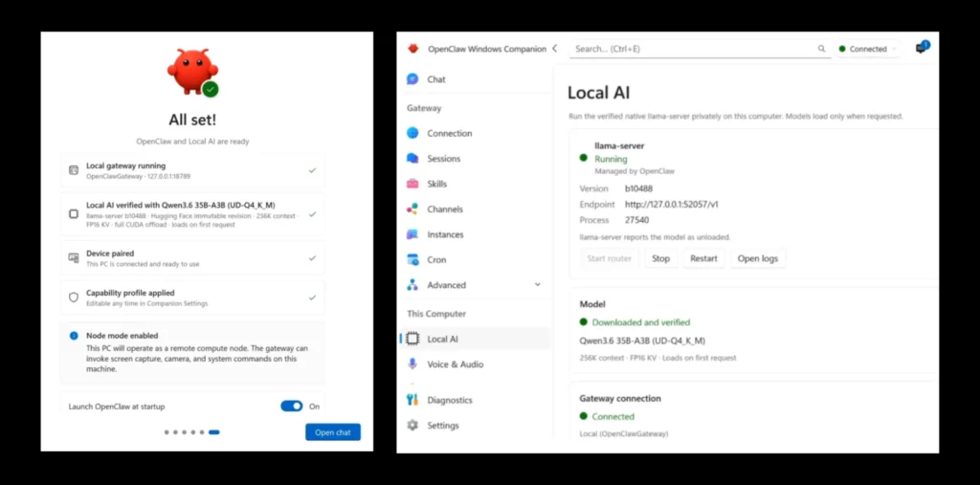
Task: Click the Local AI verified chip icon
Action: coord(74,214)
